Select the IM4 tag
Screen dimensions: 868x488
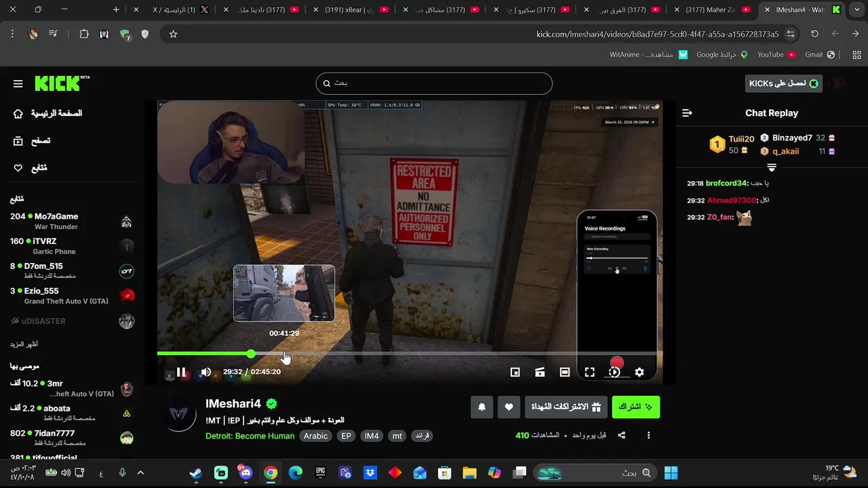coord(372,436)
